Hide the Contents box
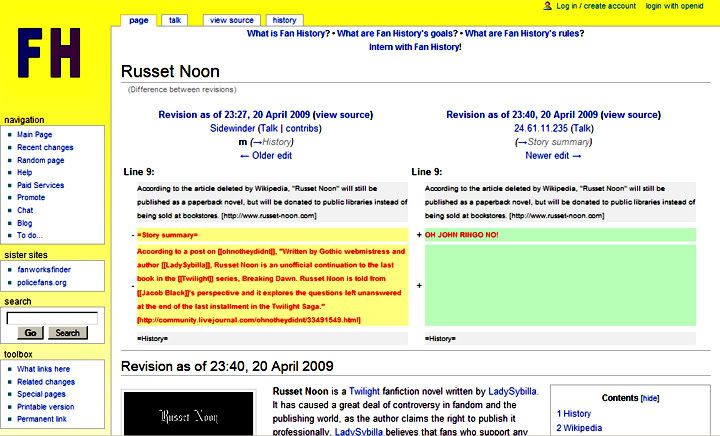 [x=649, y=397]
